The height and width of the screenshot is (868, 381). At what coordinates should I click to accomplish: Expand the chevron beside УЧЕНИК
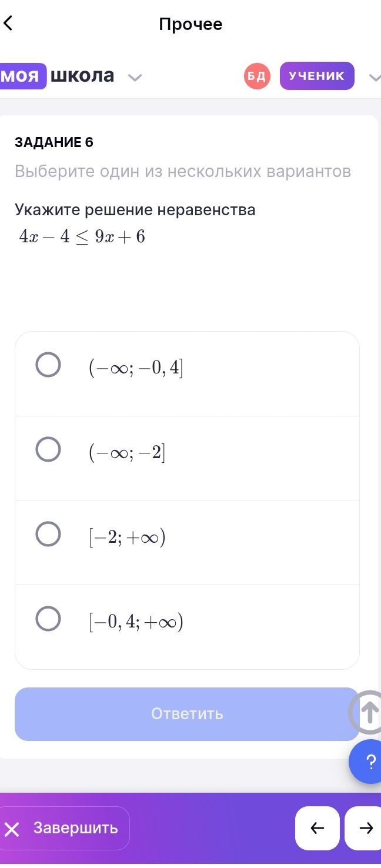375,77
